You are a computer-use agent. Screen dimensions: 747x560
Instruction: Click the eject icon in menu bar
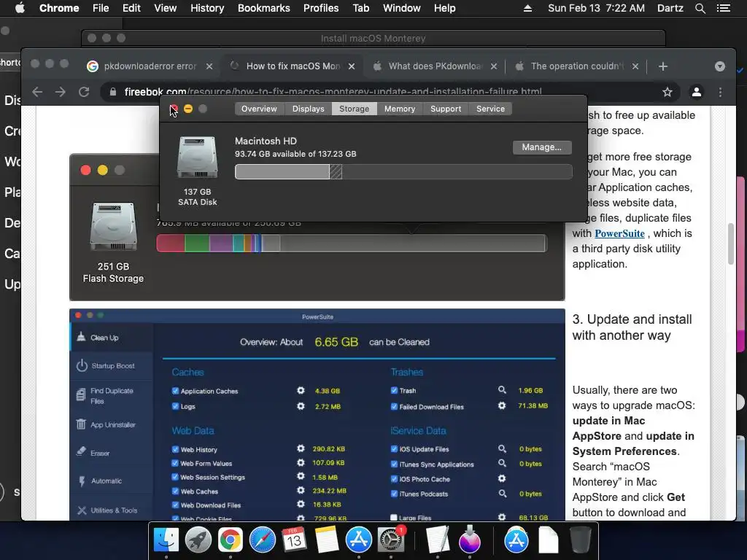[527, 8]
